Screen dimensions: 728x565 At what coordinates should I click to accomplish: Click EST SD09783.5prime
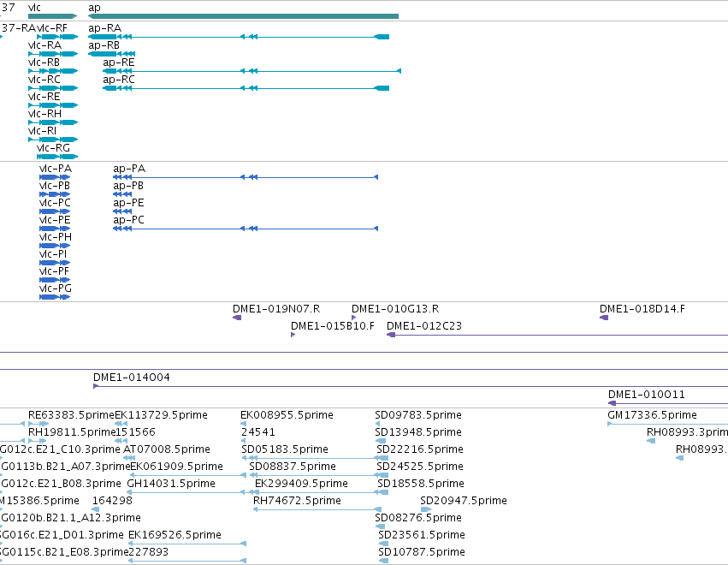click(x=418, y=415)
